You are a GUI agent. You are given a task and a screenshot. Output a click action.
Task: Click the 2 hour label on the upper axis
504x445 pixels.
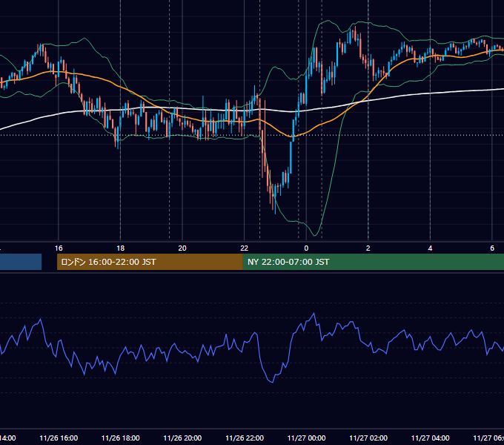368,248
